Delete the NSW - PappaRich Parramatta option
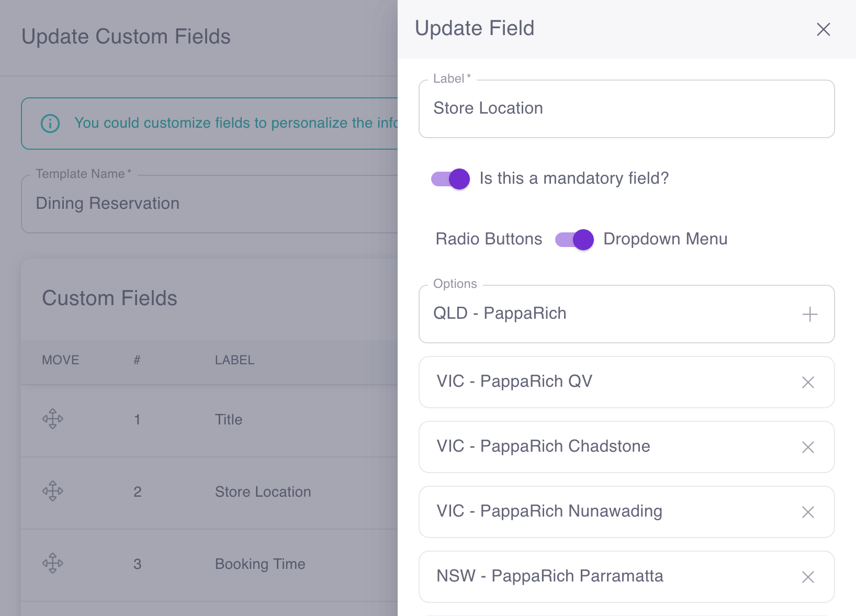Image resolution: width=856 pixels, height=616 pixels. pos(808,577)
